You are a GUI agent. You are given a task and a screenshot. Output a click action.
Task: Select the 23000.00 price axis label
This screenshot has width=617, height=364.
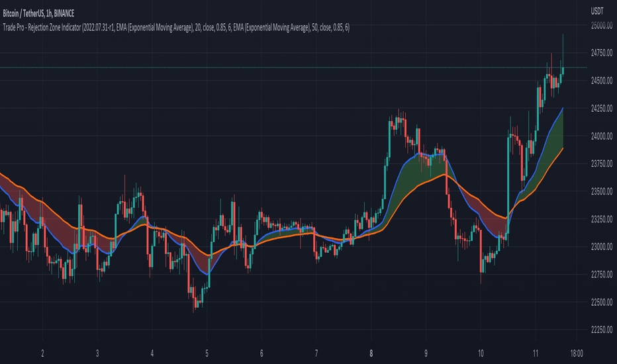(x=601, y=247)
